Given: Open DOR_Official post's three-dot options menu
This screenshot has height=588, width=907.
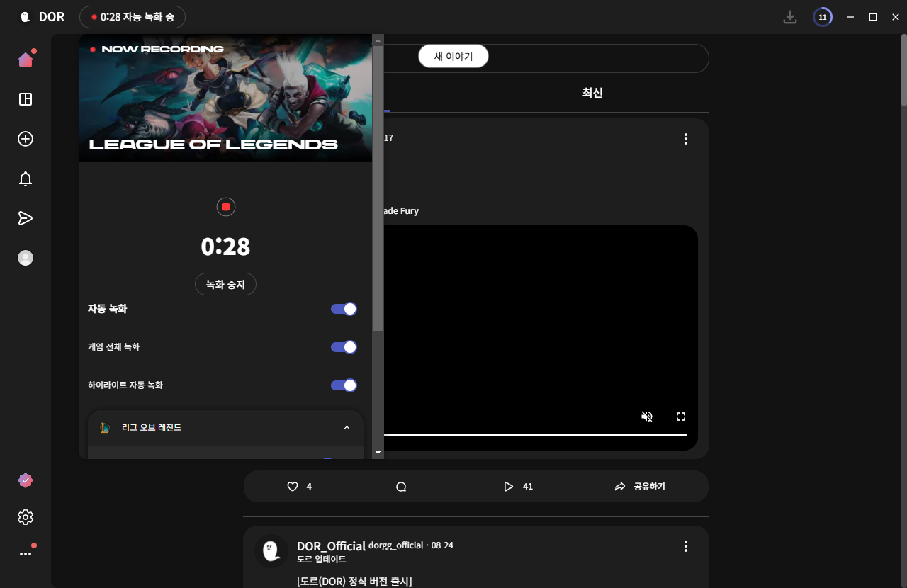Looking at the screenshot, I should [685, 546].
